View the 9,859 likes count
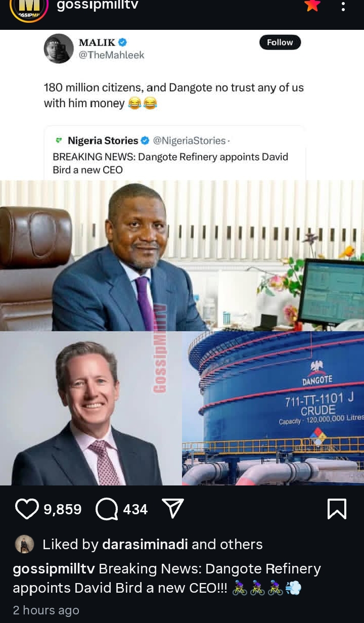The width and height of the screenshot is (364, 623). pyautogui.click(x=63, y=509)
